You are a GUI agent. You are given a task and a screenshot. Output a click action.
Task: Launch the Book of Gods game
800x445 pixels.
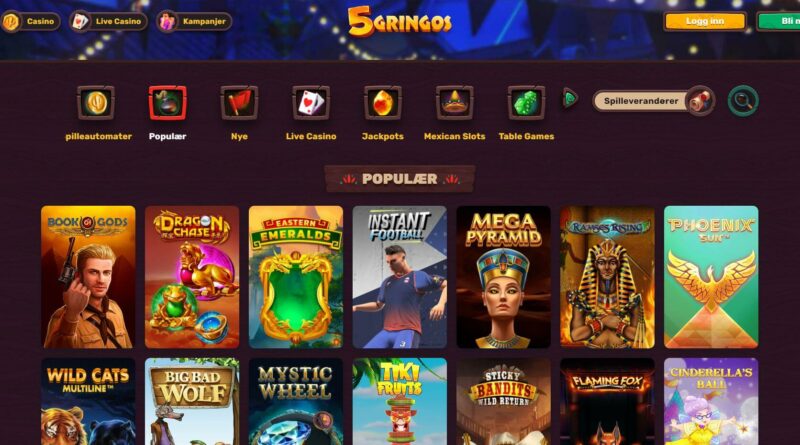[88, 277]
